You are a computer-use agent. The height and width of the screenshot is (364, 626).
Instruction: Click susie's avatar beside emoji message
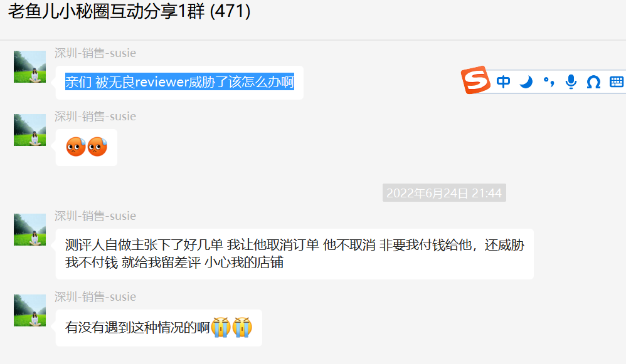[x=29, y=130]
